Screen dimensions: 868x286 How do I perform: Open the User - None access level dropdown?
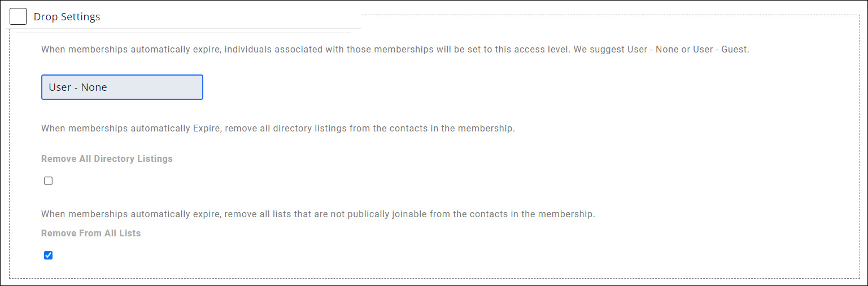click(x=122, y=87)
